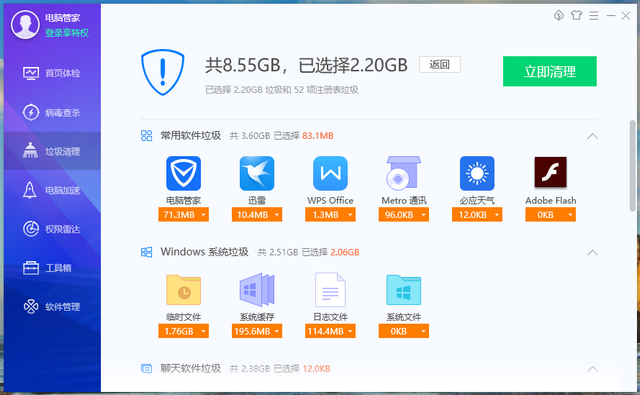The width and height of the screenshot is (640, 395).
Task: Select the 系统文件 folder icon
Action: tap(403, 290)
